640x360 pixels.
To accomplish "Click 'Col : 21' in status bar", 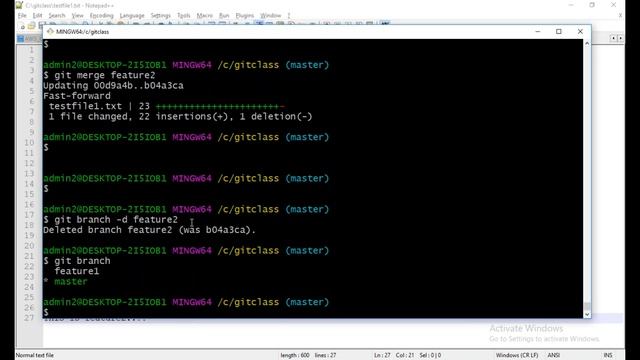I will (404, 355).
